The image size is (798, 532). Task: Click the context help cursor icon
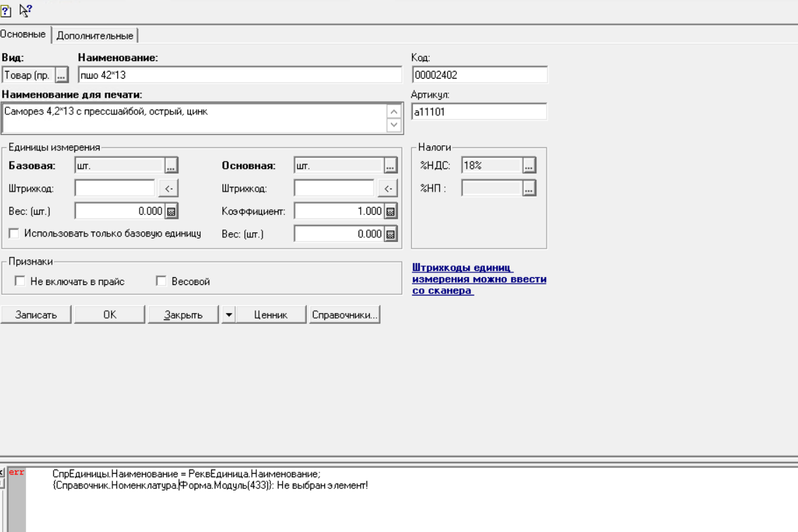[25, 11]
